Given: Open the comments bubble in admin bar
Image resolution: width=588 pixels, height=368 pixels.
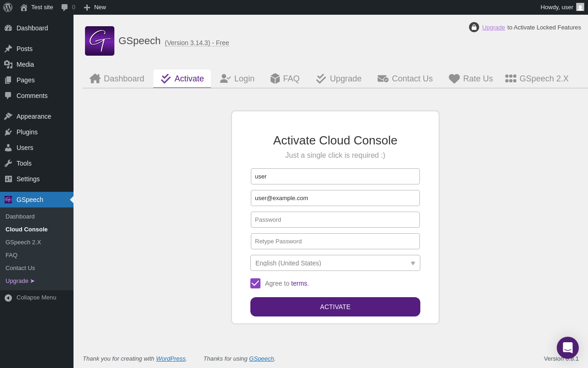Looking at the screenshot, I should pyautogui.click(x=68, y=7).
